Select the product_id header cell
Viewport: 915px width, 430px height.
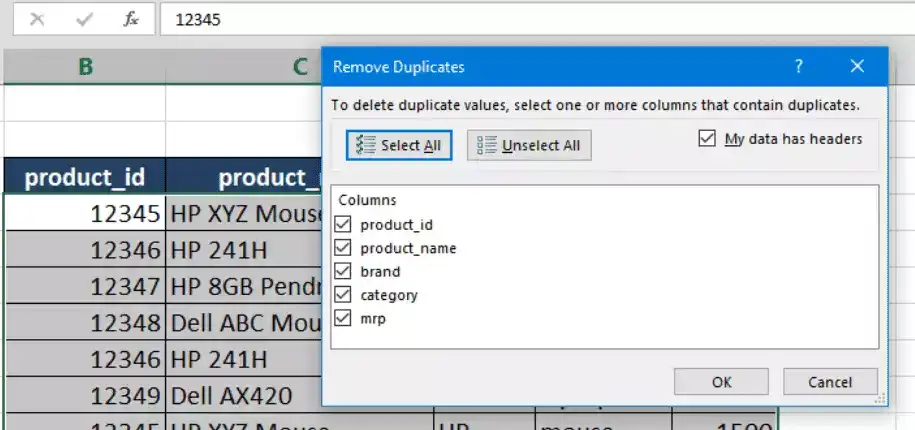click(85, 177)
